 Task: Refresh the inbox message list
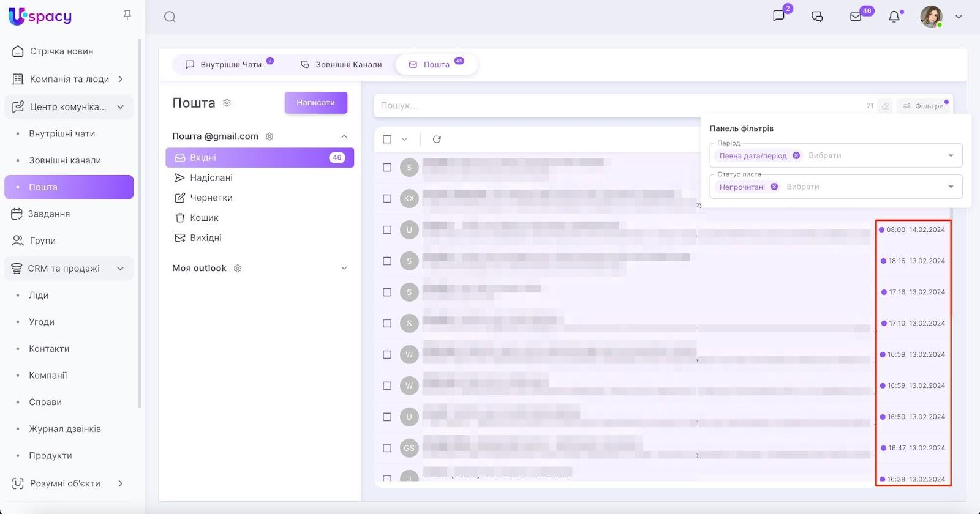437,140
